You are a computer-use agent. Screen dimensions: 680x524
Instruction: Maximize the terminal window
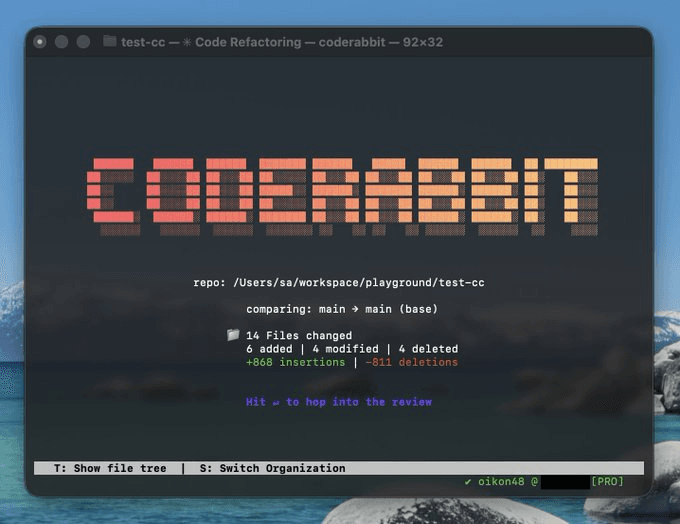pyautogui.click(x=83, y=42)
